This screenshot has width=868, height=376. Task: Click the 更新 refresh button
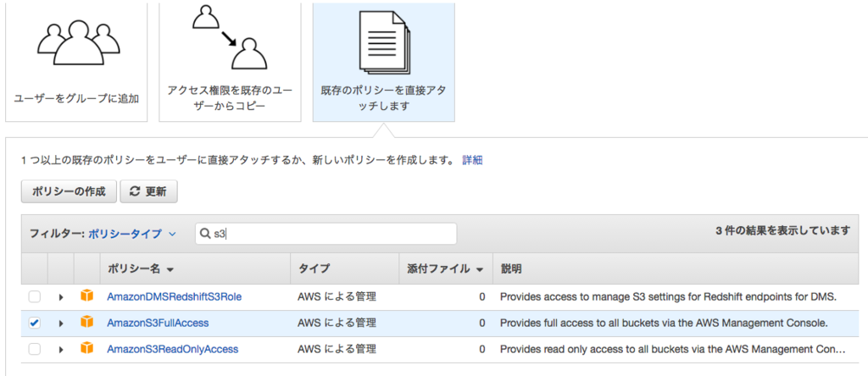click(x=148, y=191)
